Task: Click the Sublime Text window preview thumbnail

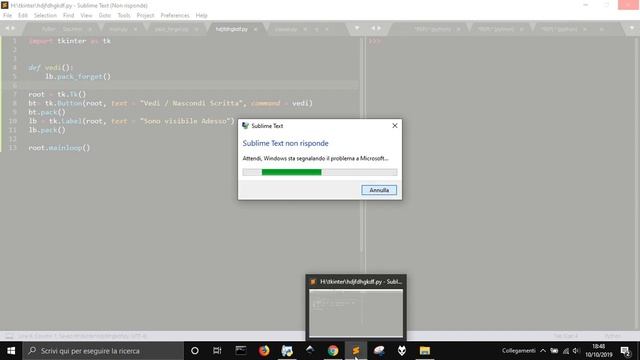Action: tap(356, 313)
